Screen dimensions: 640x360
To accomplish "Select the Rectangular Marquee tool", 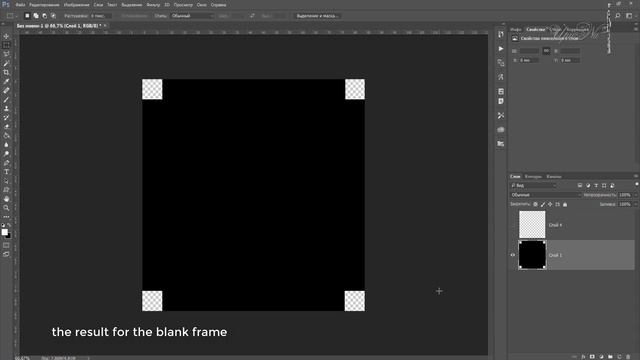I will (x=6, y=45).
